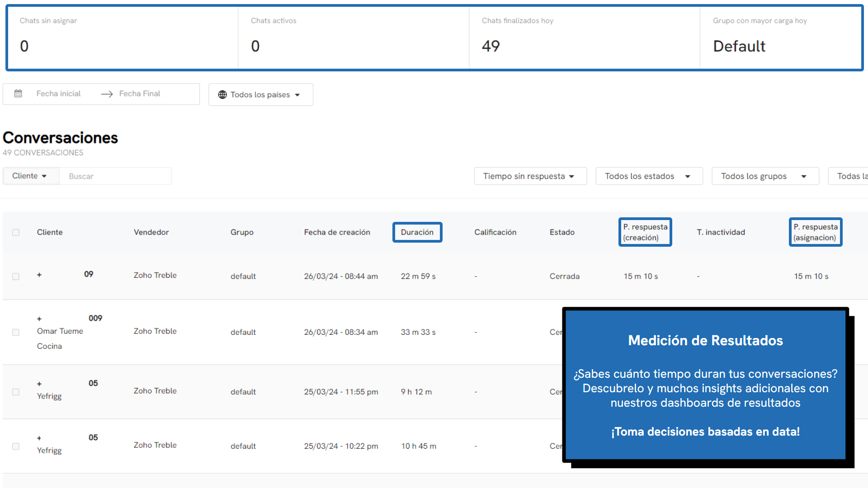Open the Tiempo sin respuesta filter
Viewport: 868px width, 488px height.
click(530, 176)
